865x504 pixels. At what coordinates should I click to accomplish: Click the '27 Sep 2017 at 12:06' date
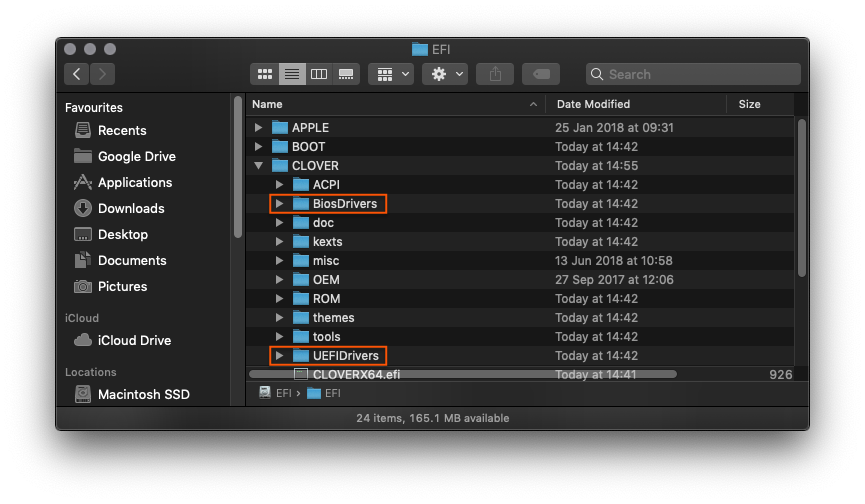click(x=614, y=280)
